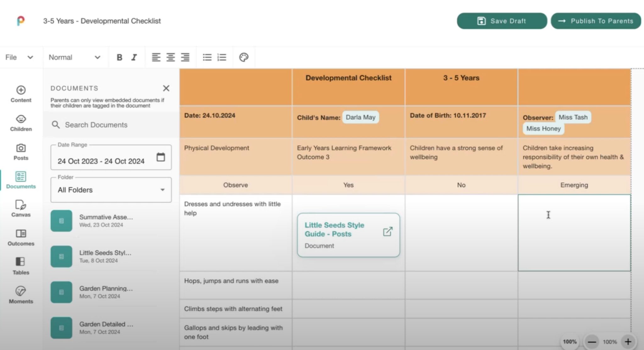Open the All Folders dropdown

point(110,190)
